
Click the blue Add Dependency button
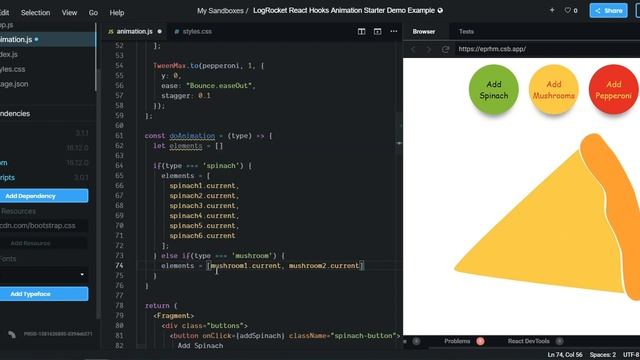point(44,196)
